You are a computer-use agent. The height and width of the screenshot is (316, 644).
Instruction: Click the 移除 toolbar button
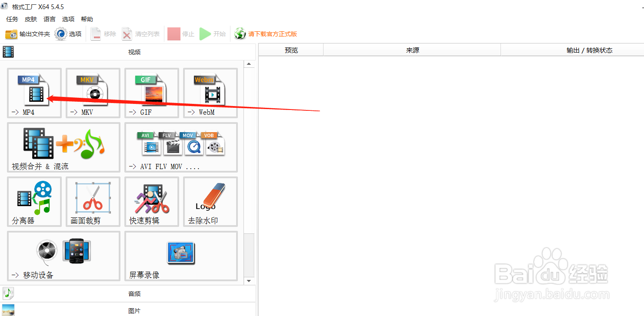pyautogui.click(x=103, y=34)
